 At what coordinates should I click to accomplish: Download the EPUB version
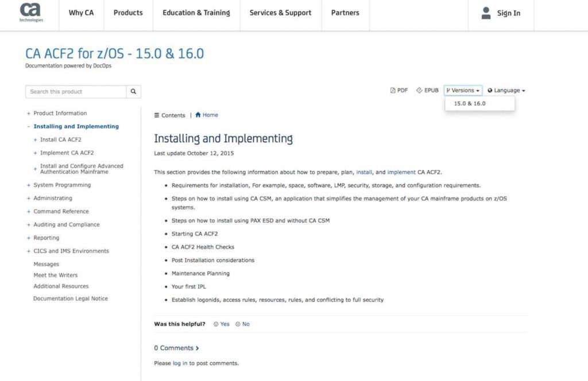tap(427, 91)
